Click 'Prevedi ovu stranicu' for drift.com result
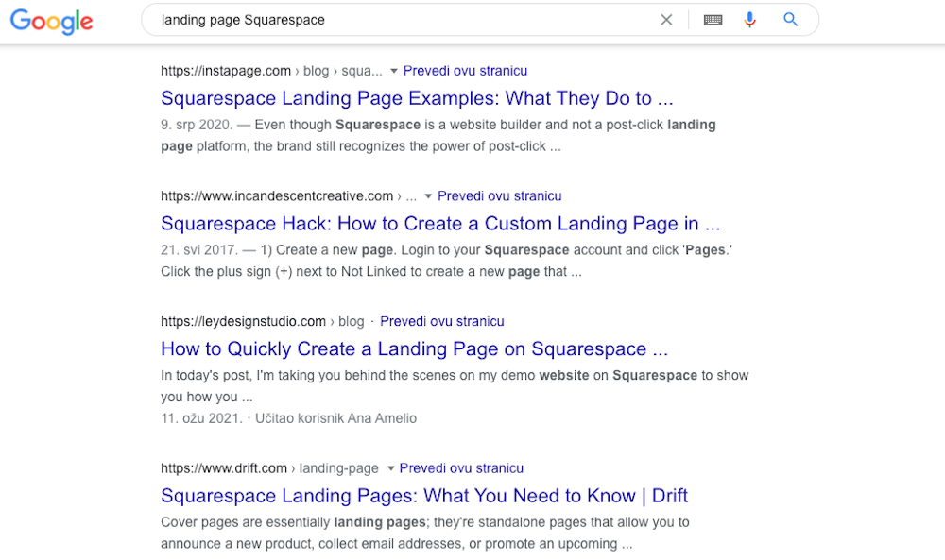Screen dimensions: 945x560 pos(461,468)
